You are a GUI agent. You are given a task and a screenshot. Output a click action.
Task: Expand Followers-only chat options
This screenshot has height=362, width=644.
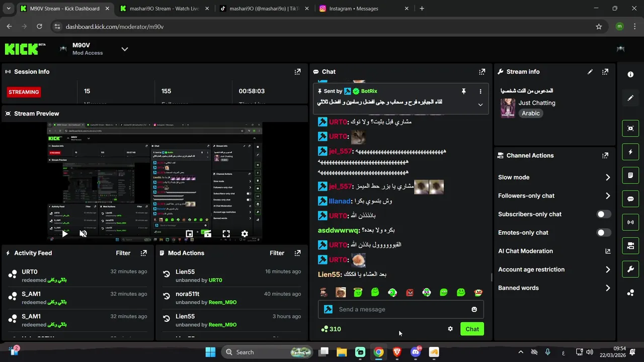coord(608,196)
